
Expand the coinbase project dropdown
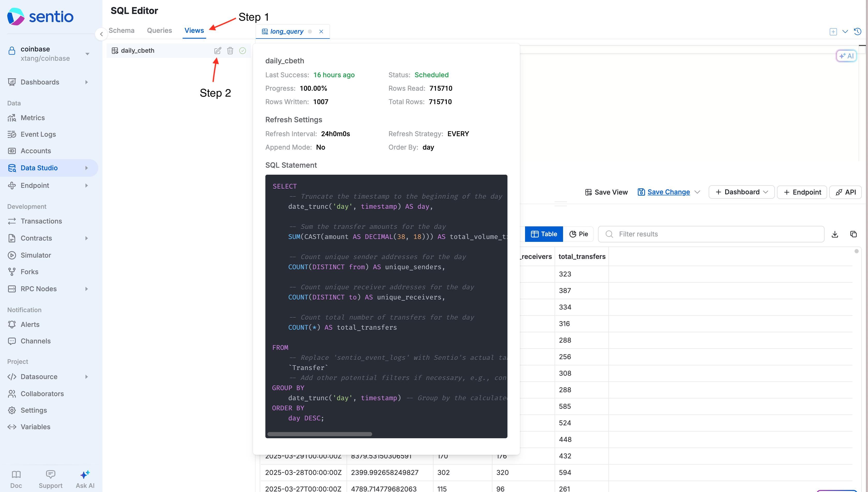click(87, 54)
